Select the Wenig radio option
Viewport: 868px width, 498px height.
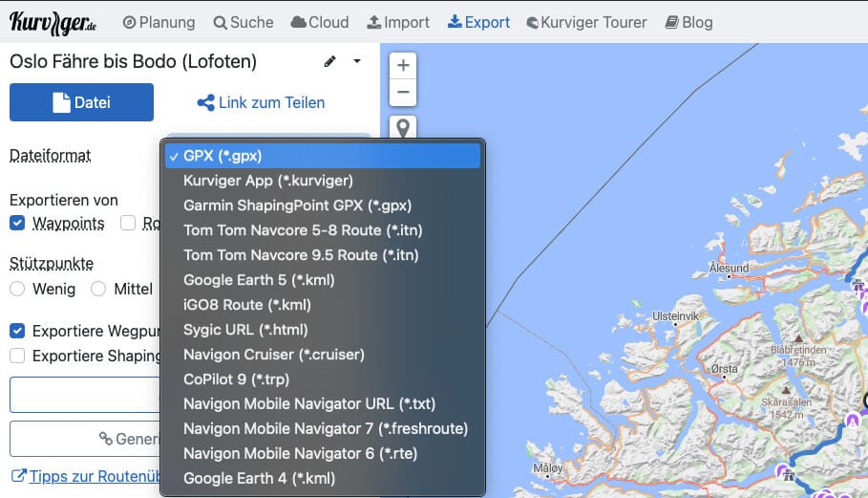tap(17, 289)
